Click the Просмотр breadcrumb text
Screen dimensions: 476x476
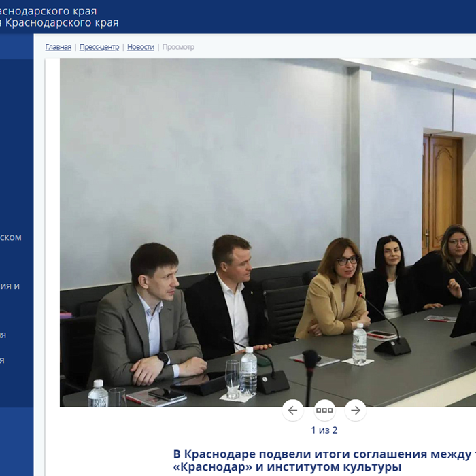point(178,47)
